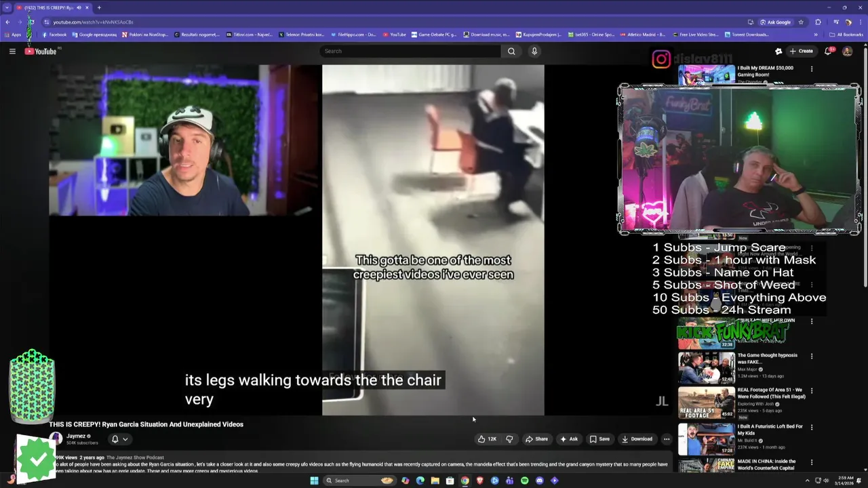
Task: Open Microsoft Edge from the taskbar
Action: pyautogui.click(x=420, y=481)
